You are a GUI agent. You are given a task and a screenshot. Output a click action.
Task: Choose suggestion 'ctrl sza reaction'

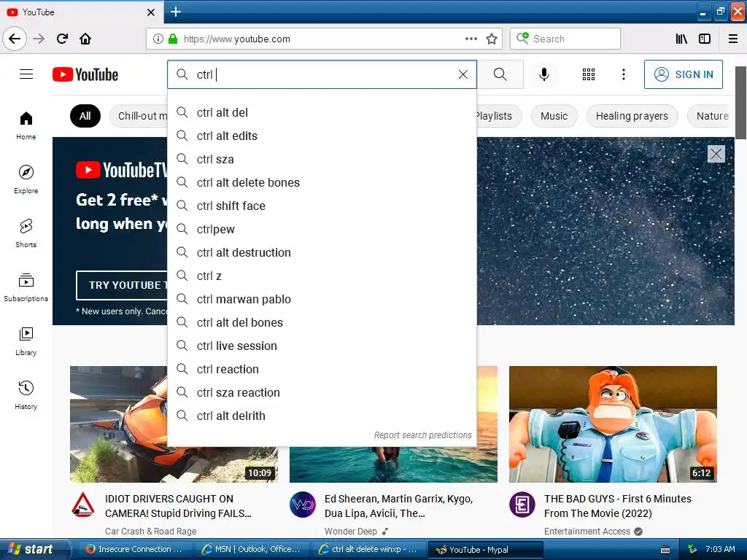pyautogui.click(x=322, y=392)
